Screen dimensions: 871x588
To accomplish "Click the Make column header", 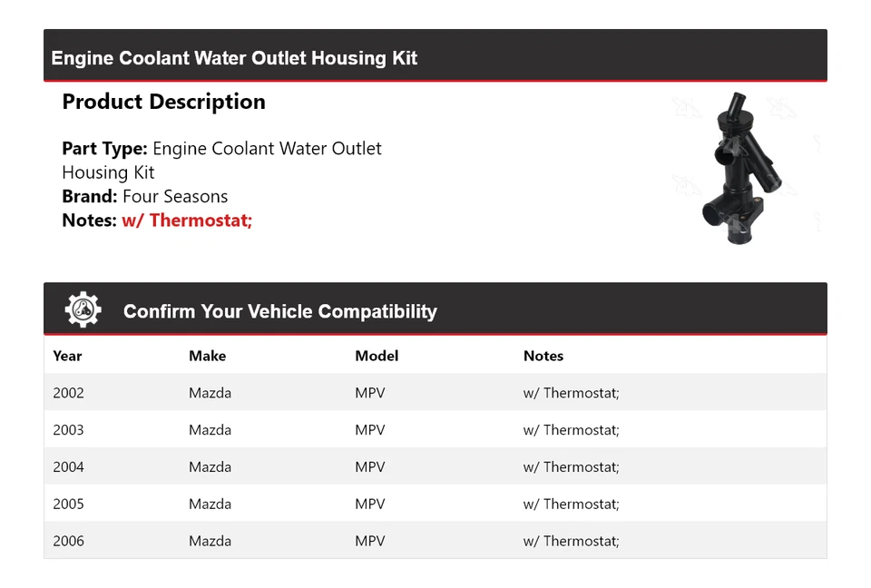I will (207, 356).
